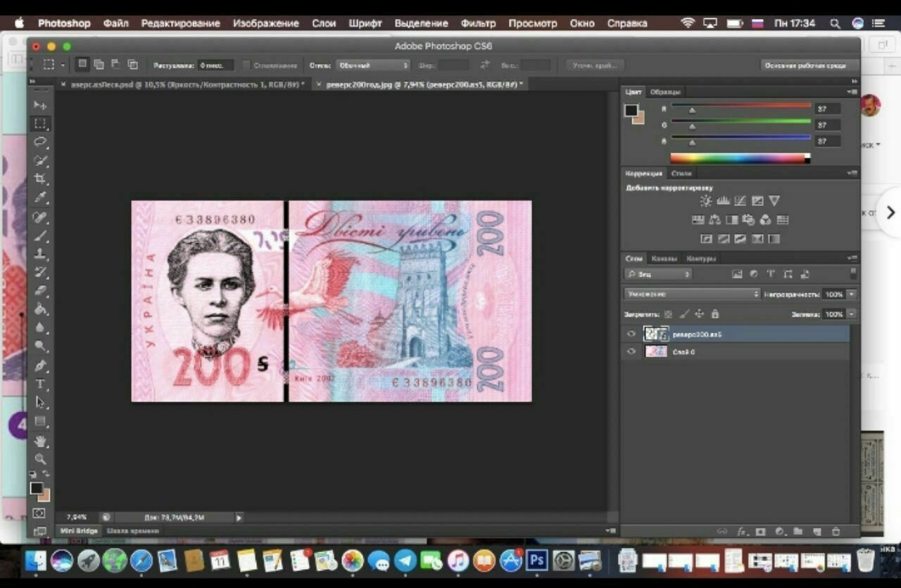Switch to the Каналы tab
The height and width of the screenshot is (588, 901).
pyautogui.click(x=664, y=258)
